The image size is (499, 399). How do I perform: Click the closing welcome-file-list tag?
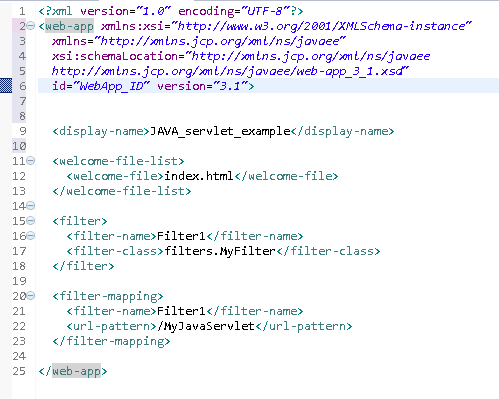(x=122, y=191)
